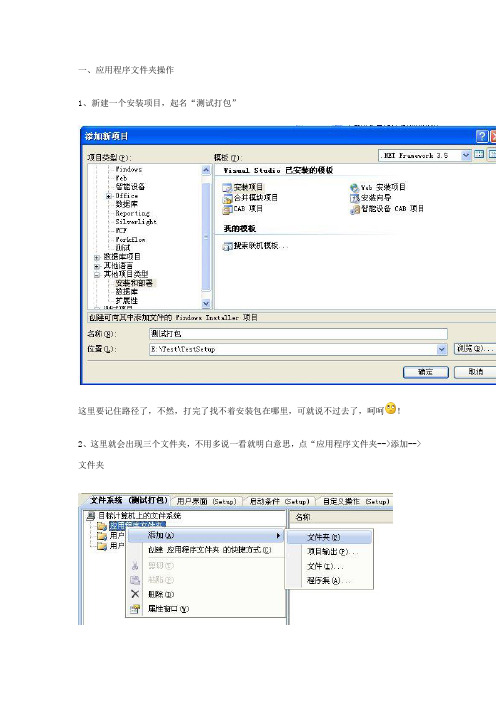The image size is (496, 702).
Task: Select Workflow in project types tree
Action: [x=130, y=240]
